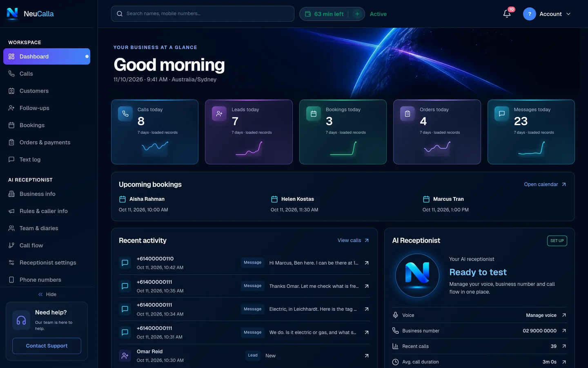Click the 'Electric, in Leichhardt' message text
588x368 pixels.
(313, 309)
